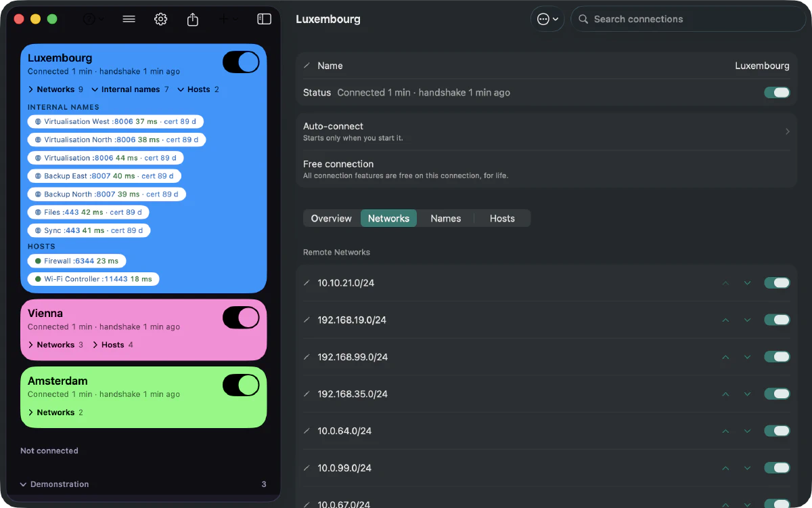Select the green Amsterdam connection card title
Image resolution: width=812 pixels, height=508 pixels.
[58, 381]
